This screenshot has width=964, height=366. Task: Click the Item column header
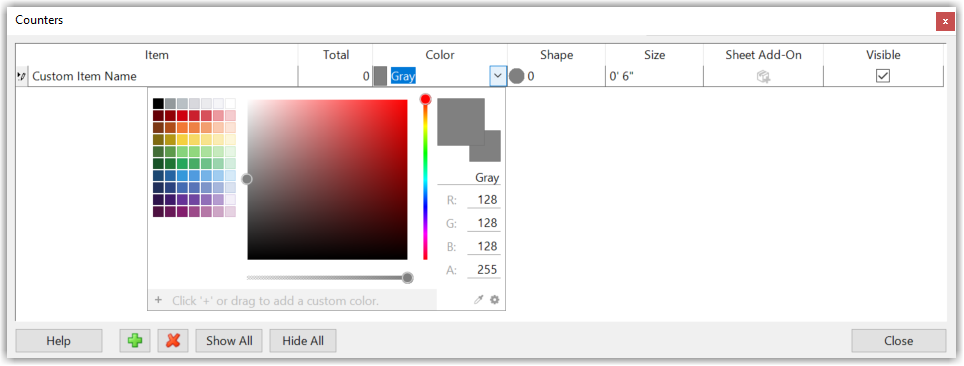(157, 55)
